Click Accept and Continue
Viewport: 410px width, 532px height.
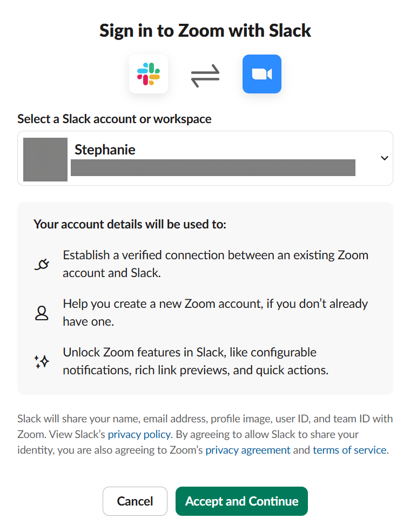coord(241,501)
